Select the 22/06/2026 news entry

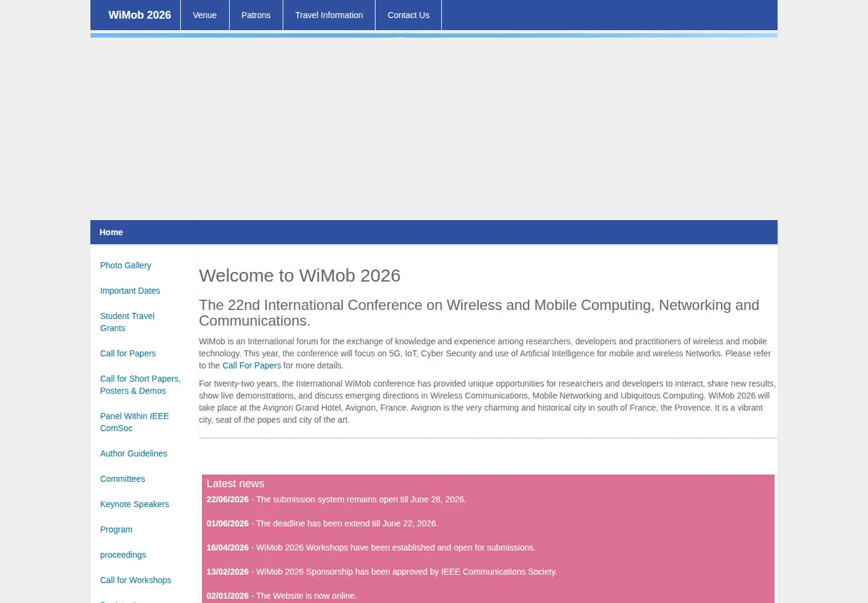pos(336,499)
